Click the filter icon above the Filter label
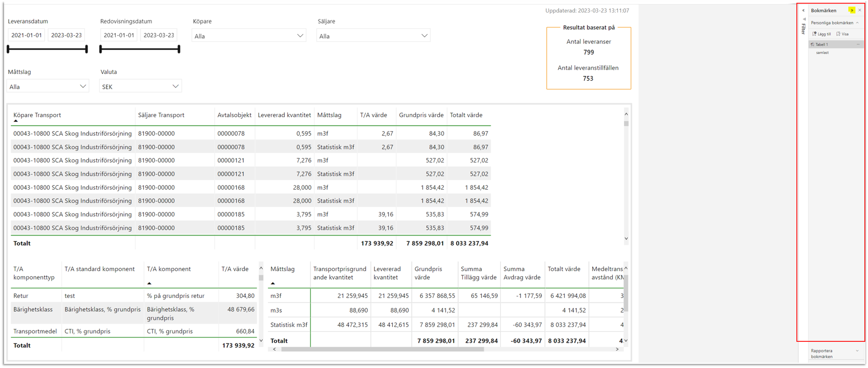The width and height of the screenshot is (868, 368). [804, 19]
